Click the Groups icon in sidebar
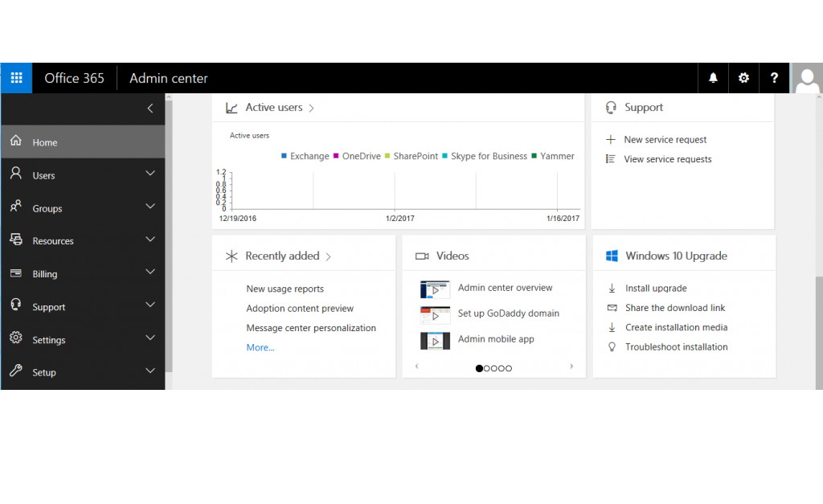Viewport: 823px width, 504px height. (x=16, y=207)
